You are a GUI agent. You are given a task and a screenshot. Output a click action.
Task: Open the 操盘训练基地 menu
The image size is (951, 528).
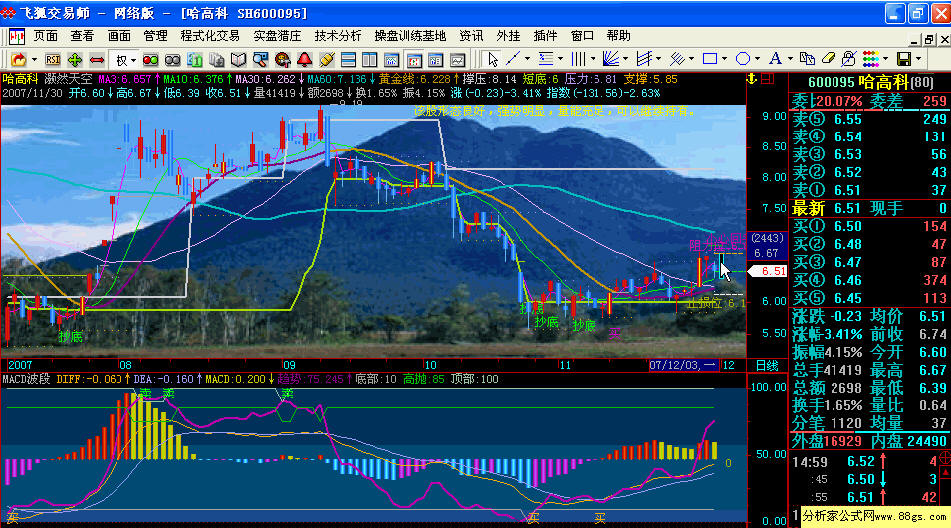tap(410, 36)
